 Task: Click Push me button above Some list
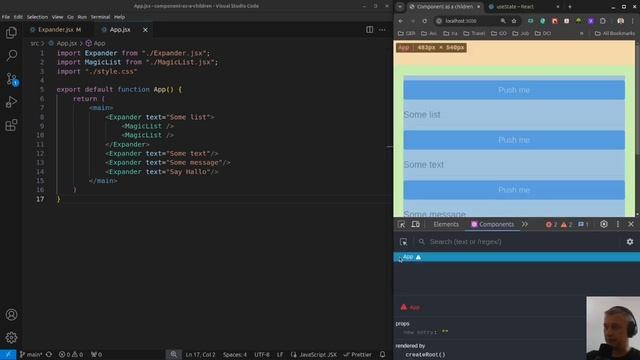pos(514,90)
